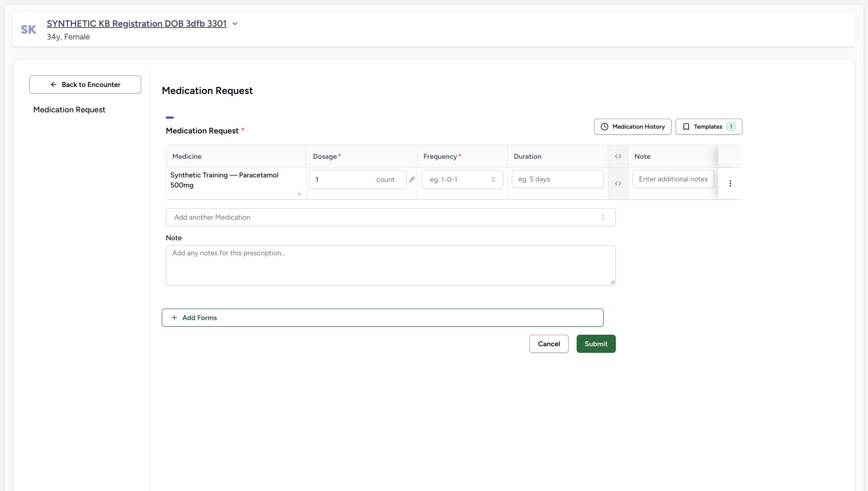Screen dimensions: 868x491
Task: Open patient name link in header
Action: click(x=137, y=24)
